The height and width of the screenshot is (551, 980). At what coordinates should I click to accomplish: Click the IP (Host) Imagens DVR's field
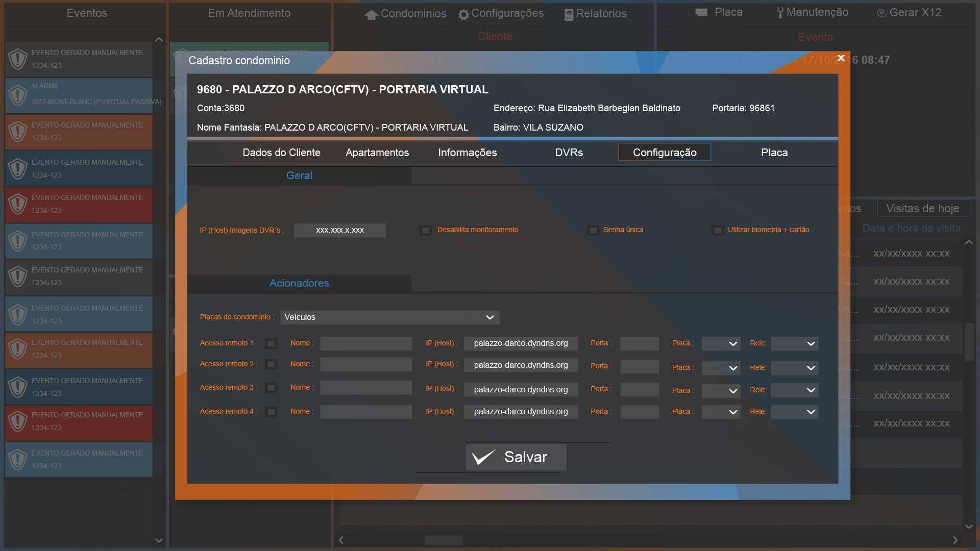point(340,230)
